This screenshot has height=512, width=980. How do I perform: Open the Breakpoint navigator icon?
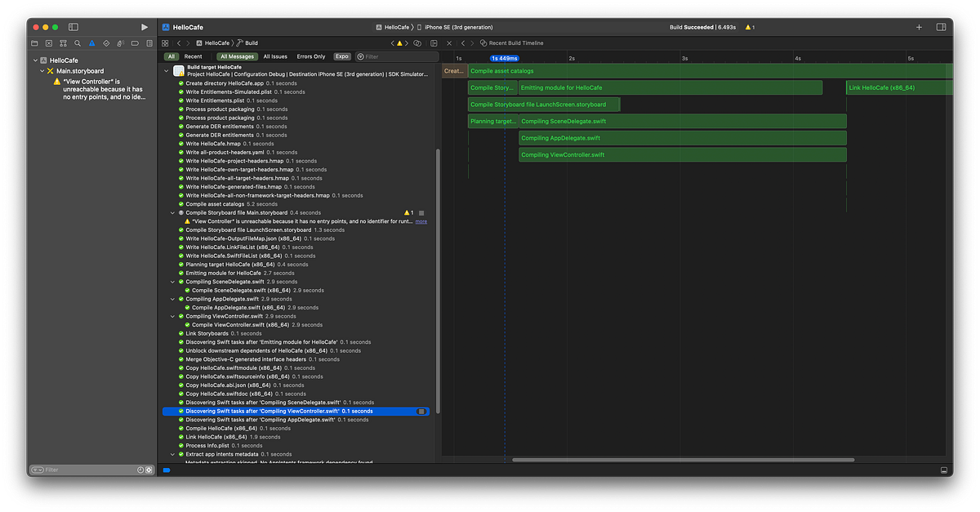click(x=134, y=42)
